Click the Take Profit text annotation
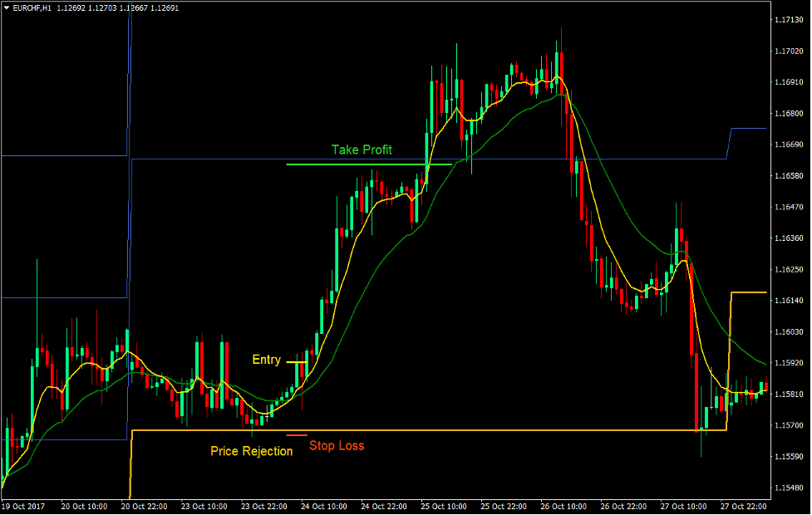The width and height of the screenshot is (812, 515). pyautogui.click(x=361, y=150)
